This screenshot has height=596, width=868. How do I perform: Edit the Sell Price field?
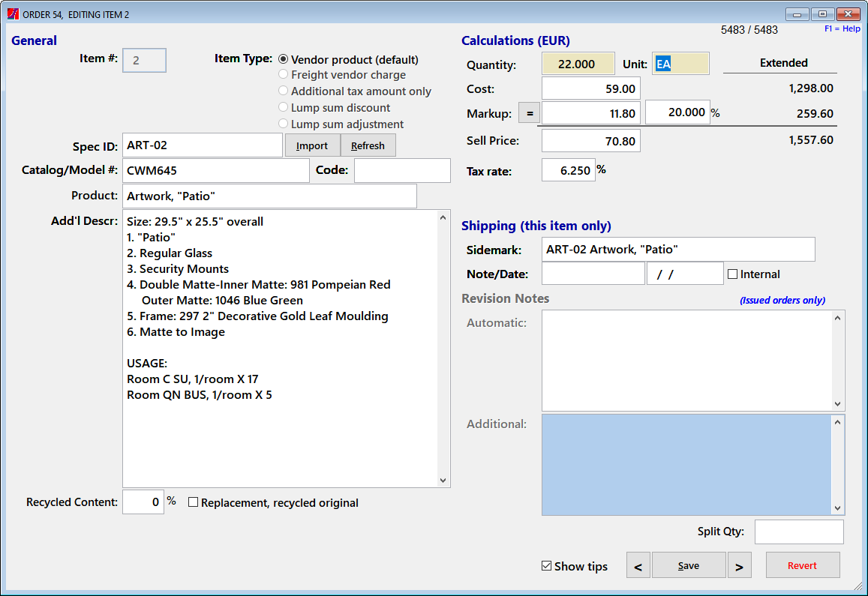coord(590,140)
